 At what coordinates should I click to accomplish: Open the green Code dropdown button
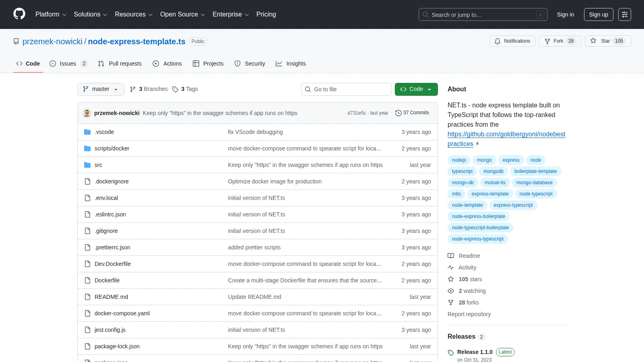coord(416,89)
